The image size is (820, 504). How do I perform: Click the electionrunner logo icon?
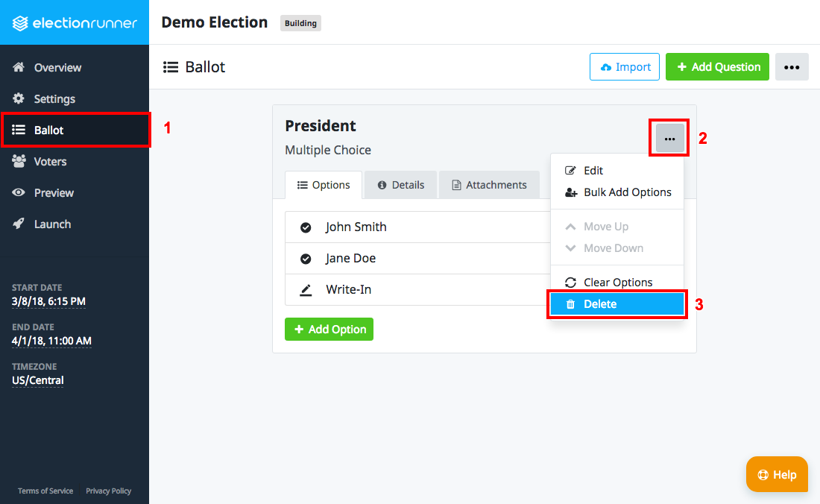pos(20,23)
